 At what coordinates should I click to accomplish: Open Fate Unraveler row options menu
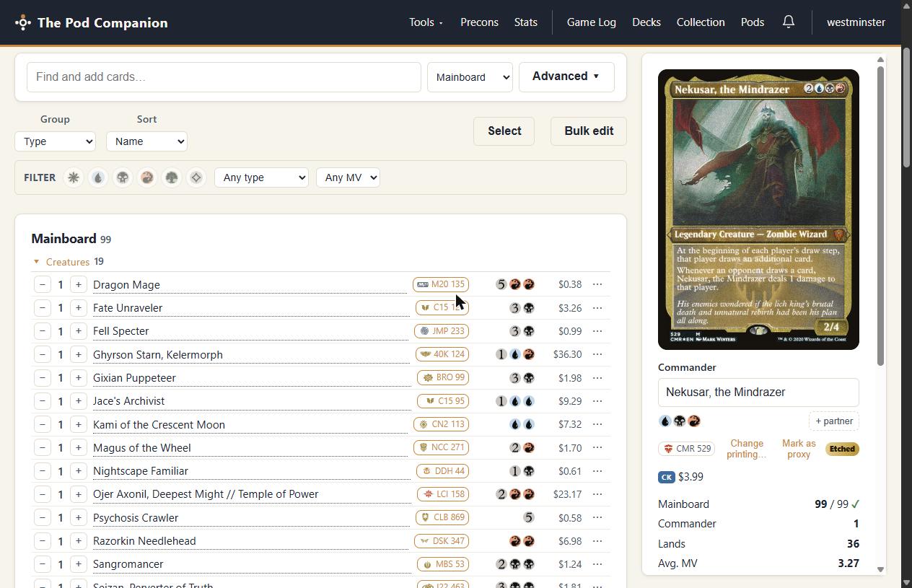tap(597, 308)
